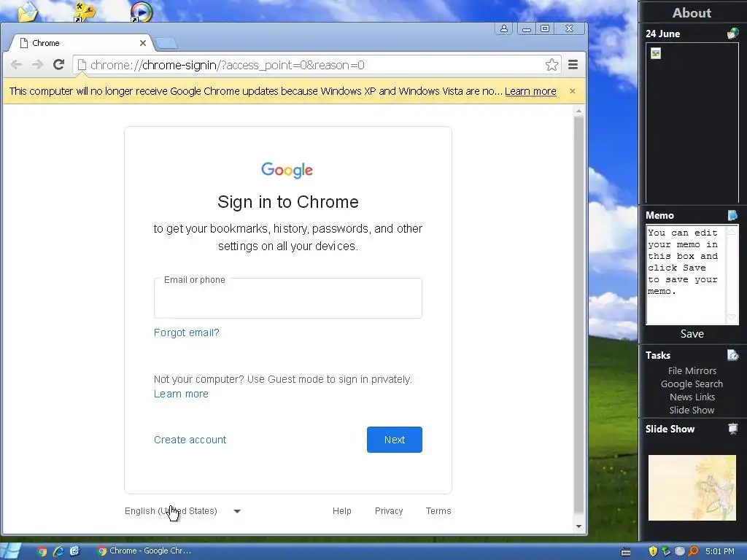Click the small image icon in the date panel

pyautogui.click(x=656, y=53)
